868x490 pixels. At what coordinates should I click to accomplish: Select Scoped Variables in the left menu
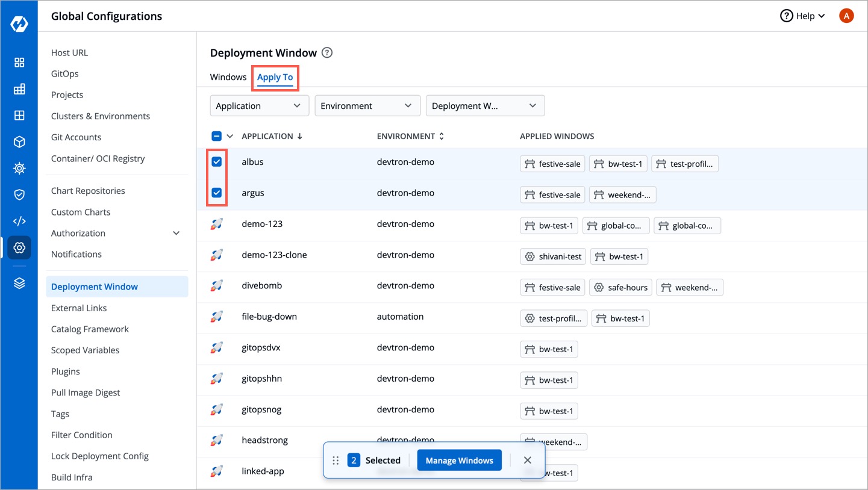[x=85, y=350]
